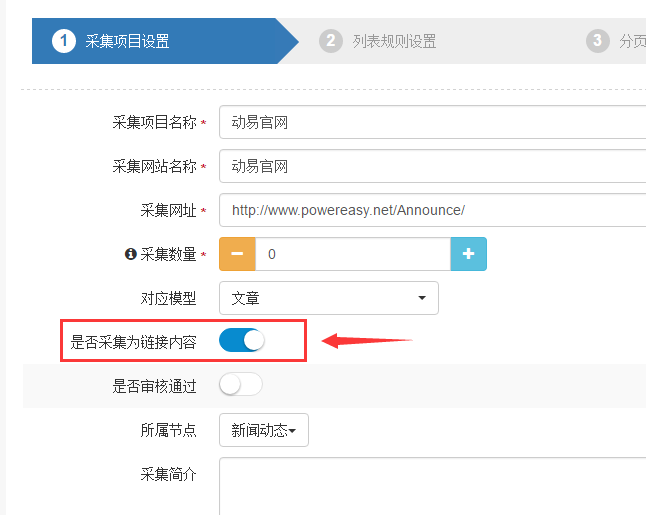This screenshot has height=515, width=646.
Task: Click the info icon beside 采集数量
Action: (x=130, y=254)
